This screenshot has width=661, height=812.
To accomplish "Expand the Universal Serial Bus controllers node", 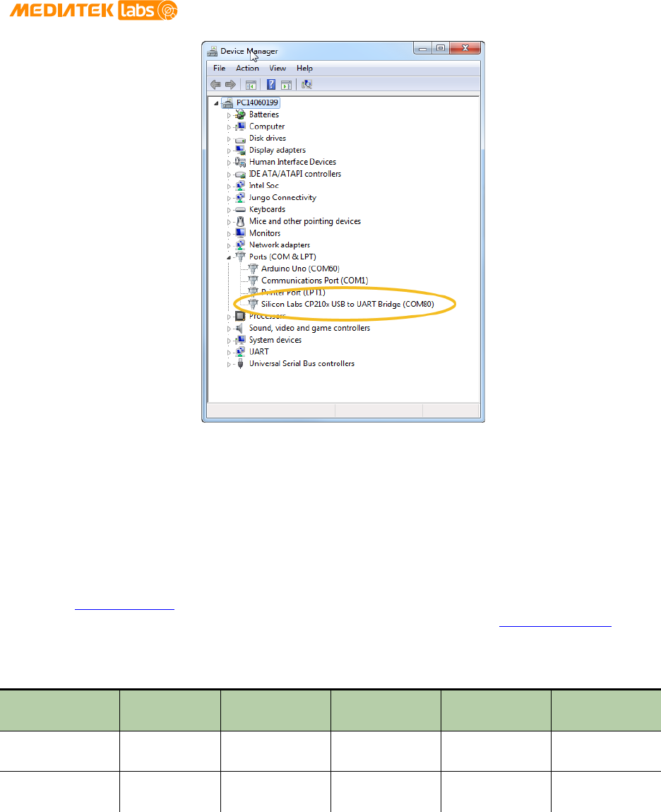I will click(229, 364).
